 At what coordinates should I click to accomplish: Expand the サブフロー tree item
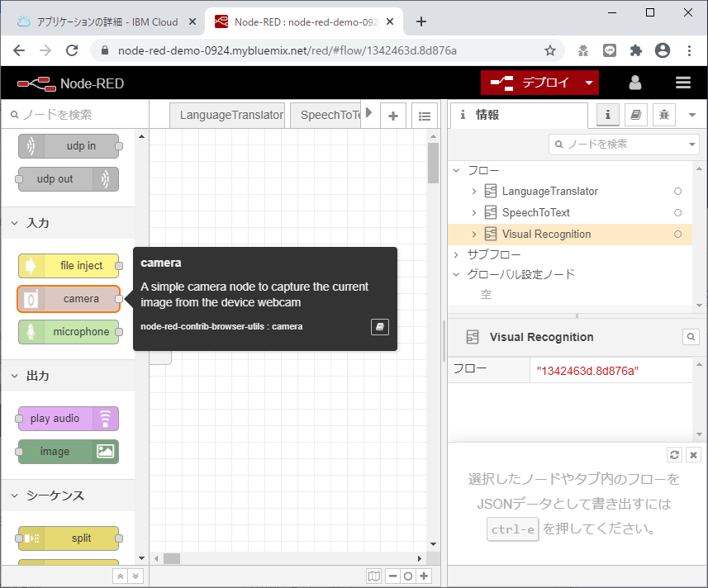click(x=456, y=254)
